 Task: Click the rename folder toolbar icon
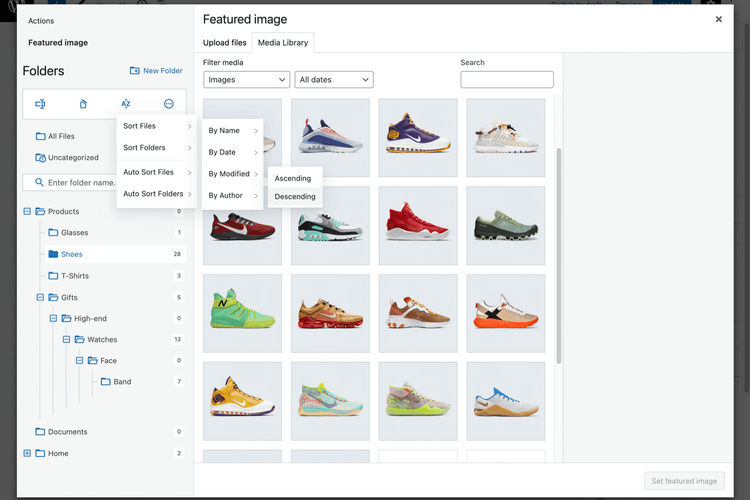(40, 104)
